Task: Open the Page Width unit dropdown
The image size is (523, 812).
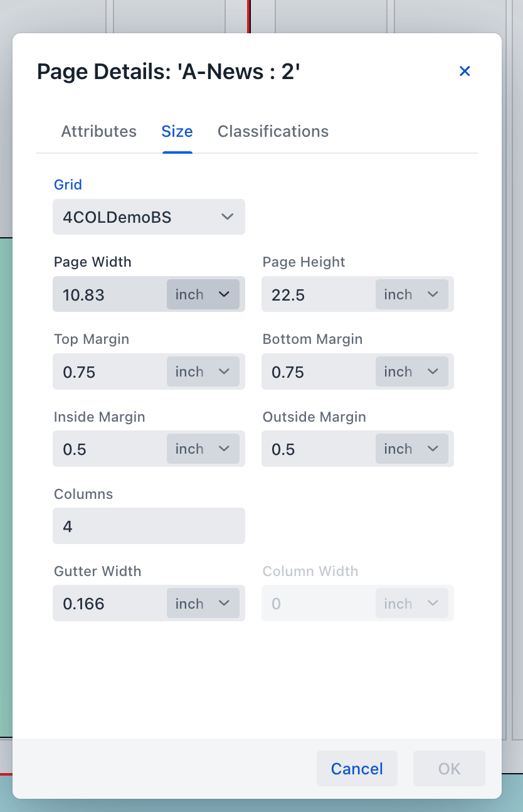Action: coord(203,294)
